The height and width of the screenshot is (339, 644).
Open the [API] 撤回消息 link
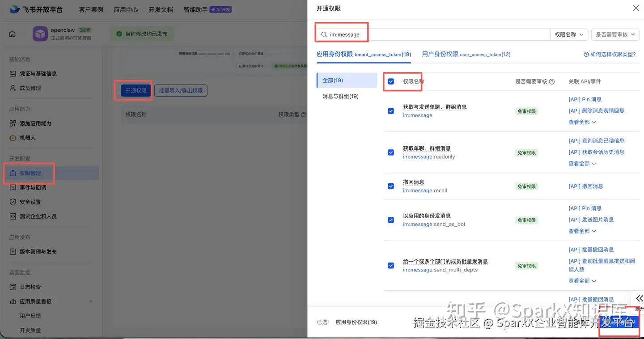point(585,186)
